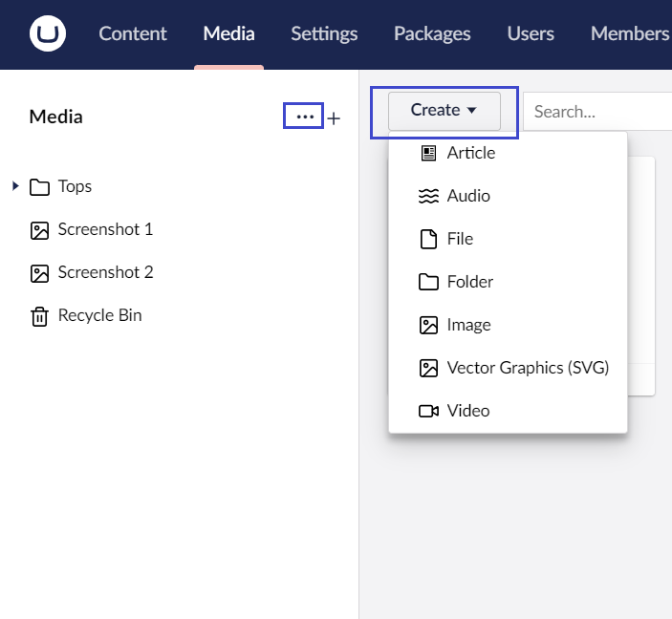Open Screenshot 2 in media tree
The image size is (672, 619).
point(105,272)
